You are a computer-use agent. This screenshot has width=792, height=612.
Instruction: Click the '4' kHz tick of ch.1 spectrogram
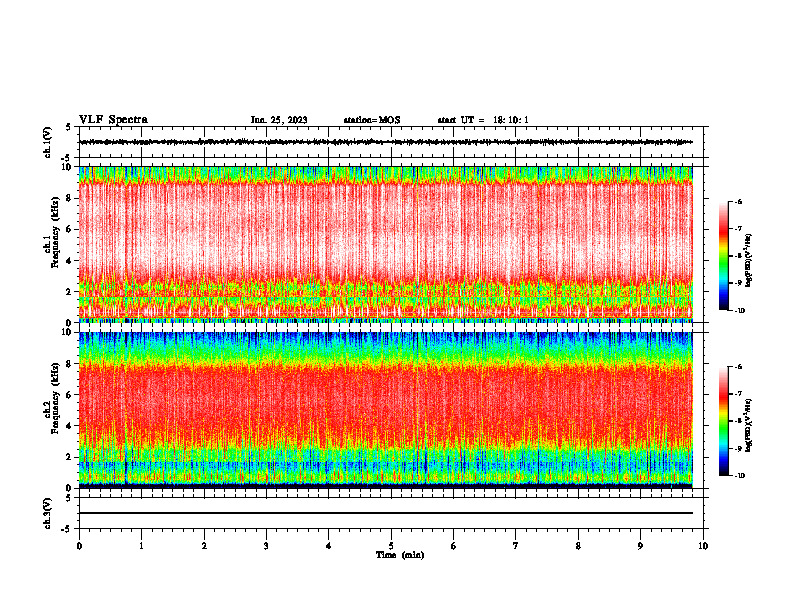[70, 261]
